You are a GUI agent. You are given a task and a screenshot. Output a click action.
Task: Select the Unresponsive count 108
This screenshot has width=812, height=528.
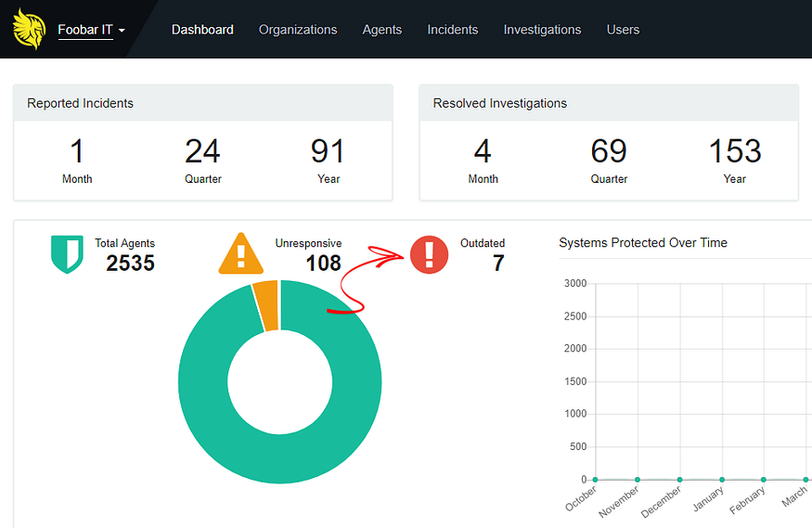[324, 263]
